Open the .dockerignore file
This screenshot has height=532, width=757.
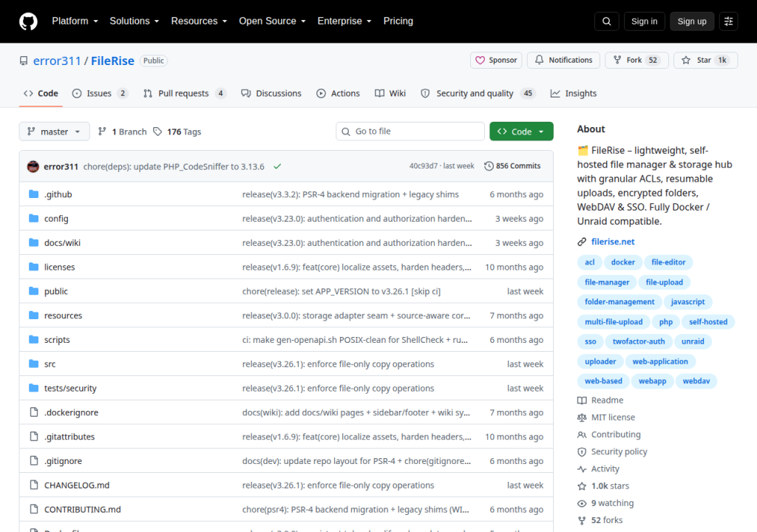[x=72, y=412]
